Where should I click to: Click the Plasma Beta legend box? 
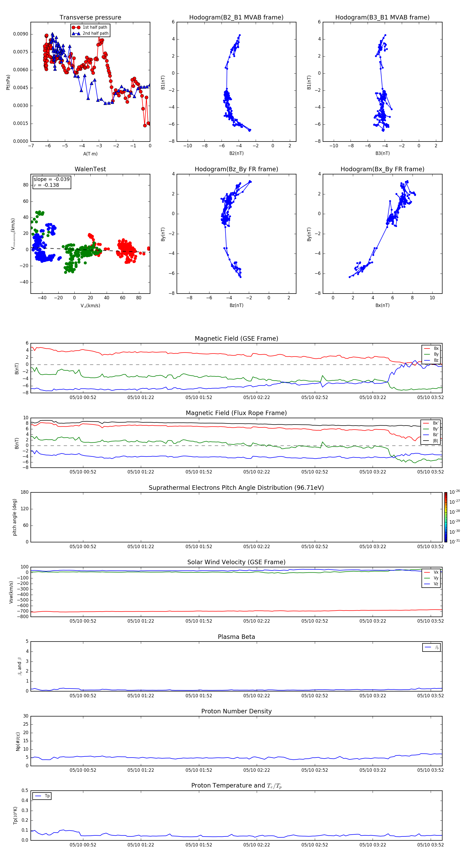click(x=431, y=647)
